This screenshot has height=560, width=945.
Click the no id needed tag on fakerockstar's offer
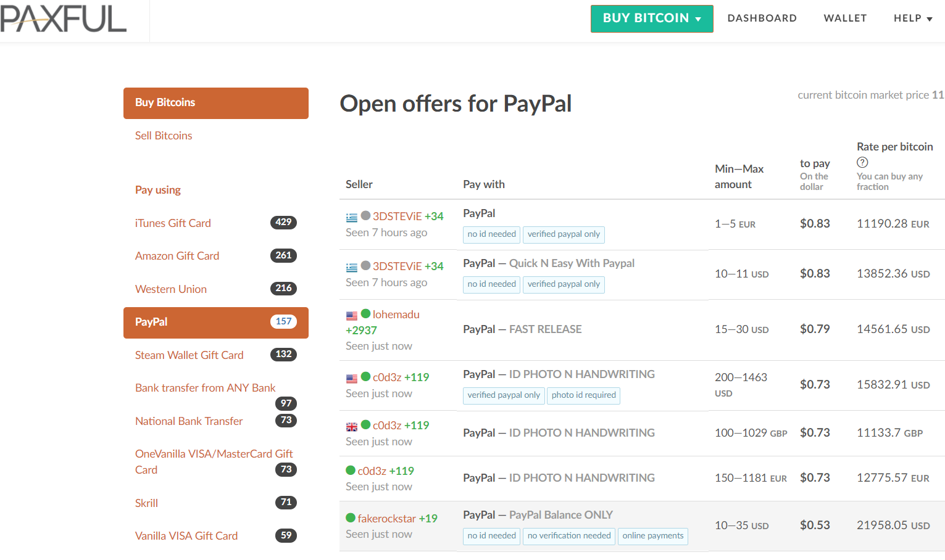tap(491, 536)
